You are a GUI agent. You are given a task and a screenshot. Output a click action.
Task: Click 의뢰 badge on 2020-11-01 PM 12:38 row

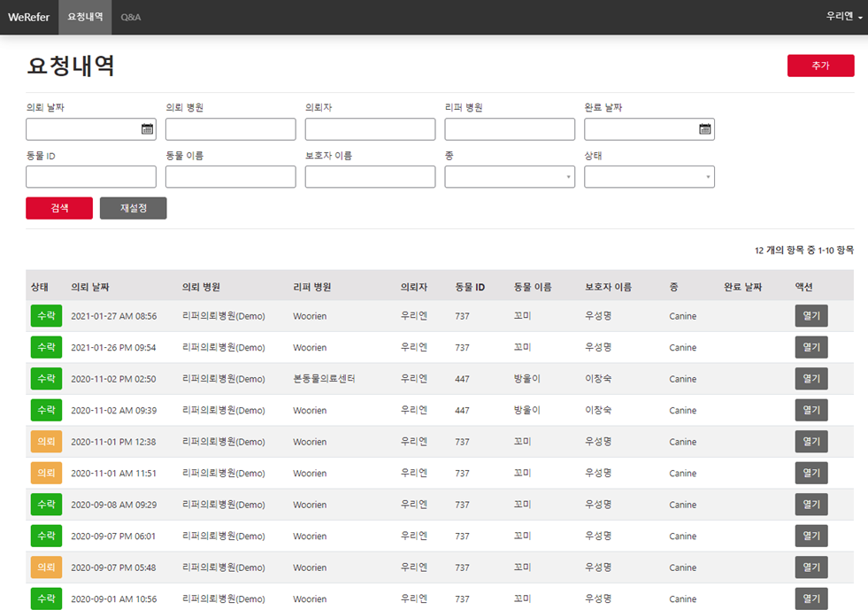click(46, 442)
